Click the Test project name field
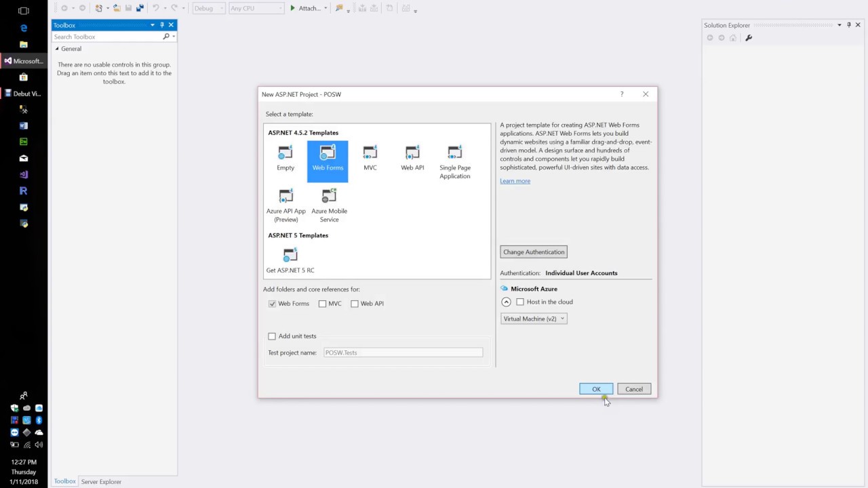The height and width of the screenshot is (488, 868). [403, 352]
